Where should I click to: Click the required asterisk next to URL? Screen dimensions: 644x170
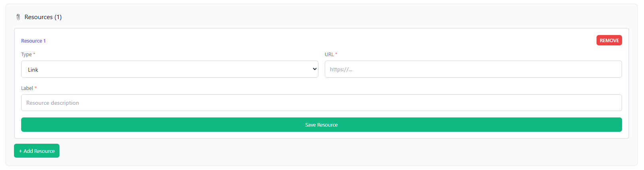pyautogui.click(x=336, y=54)
